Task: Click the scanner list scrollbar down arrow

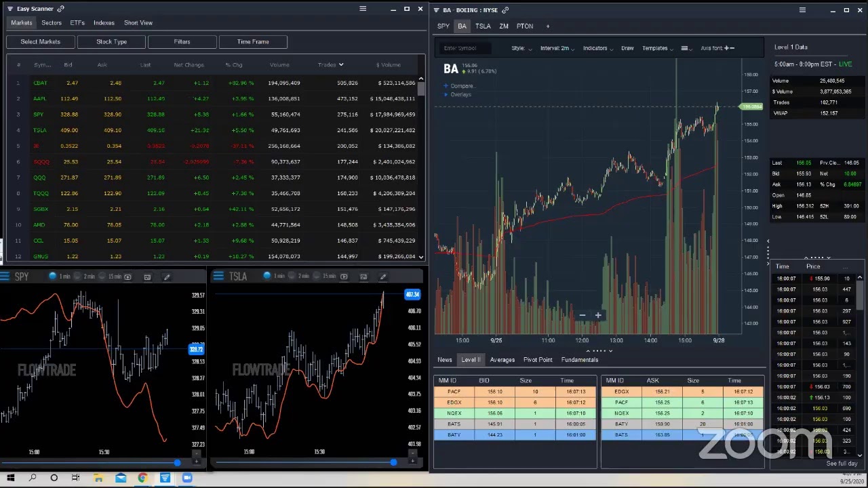Action: [421, 257]
